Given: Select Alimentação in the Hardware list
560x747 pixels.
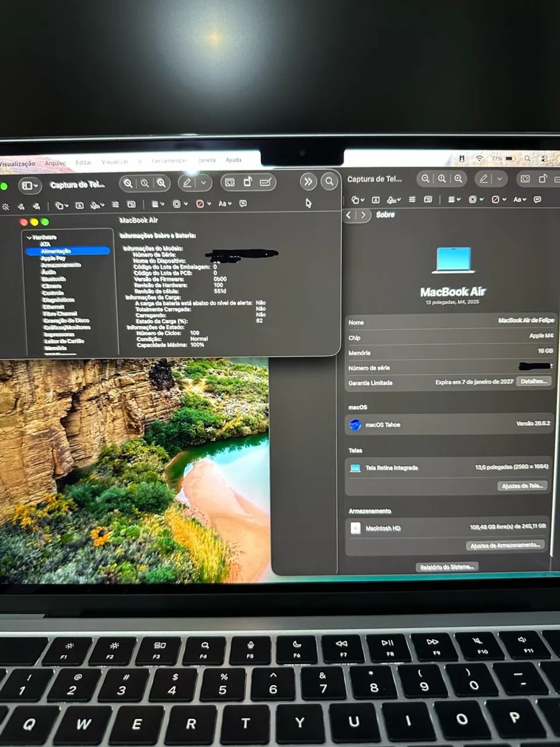Looking at the screenshot, I should [67, 251].
